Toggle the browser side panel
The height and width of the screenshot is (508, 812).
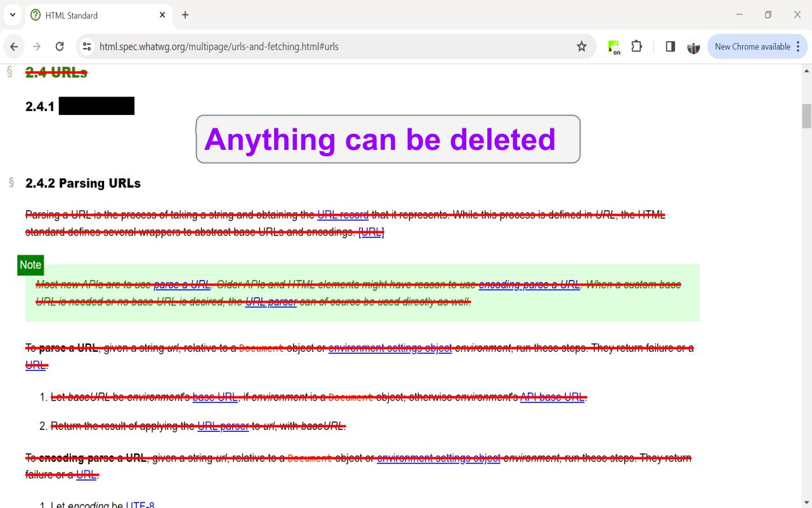(670, 46)
